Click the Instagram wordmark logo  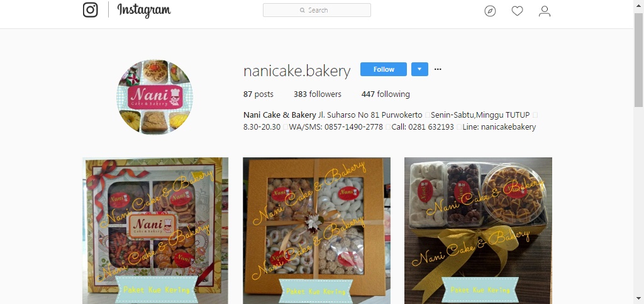pos(144,11)
